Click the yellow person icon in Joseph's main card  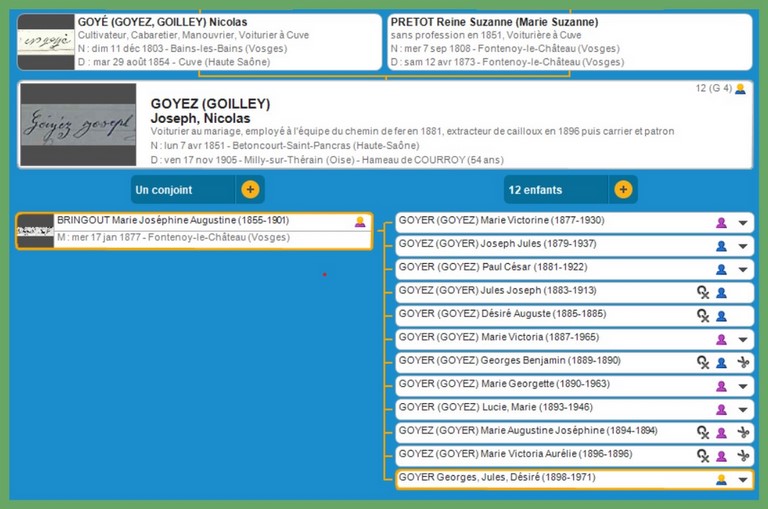740,89
